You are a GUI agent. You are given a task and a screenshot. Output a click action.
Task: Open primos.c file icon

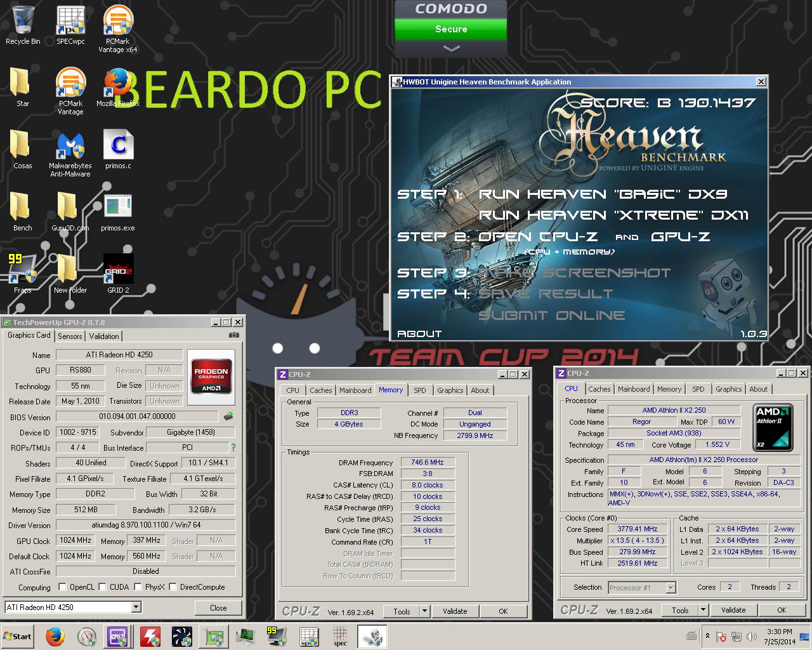point(118,150)
